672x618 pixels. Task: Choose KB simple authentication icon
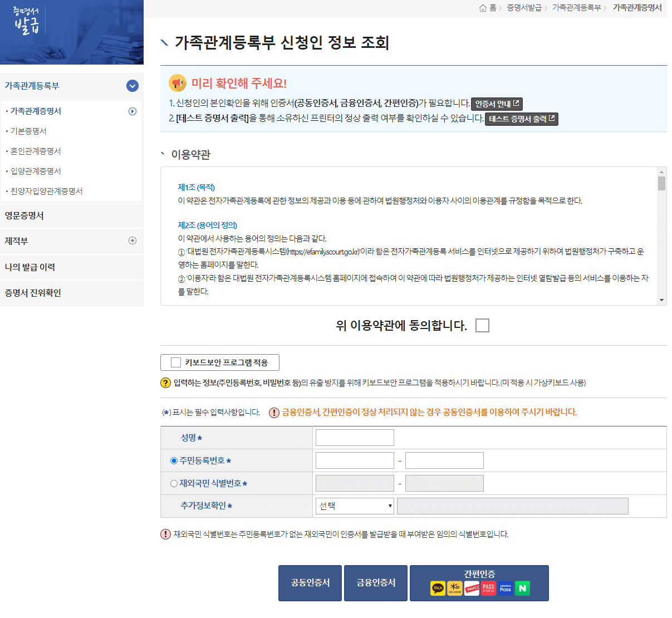click(455, 588)
